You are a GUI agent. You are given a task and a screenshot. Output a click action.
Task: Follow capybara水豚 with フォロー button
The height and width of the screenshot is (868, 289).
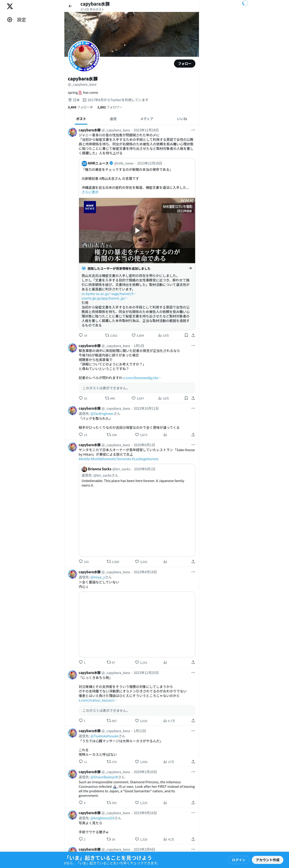click(184, 64)
